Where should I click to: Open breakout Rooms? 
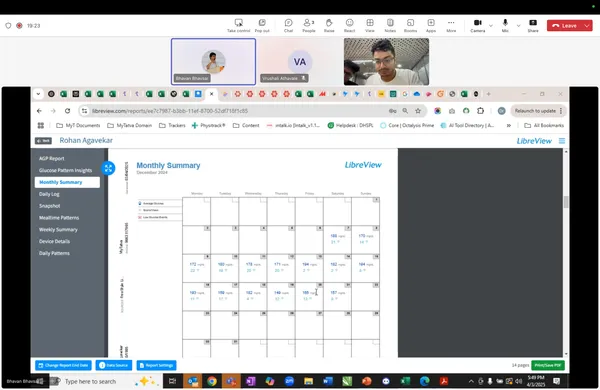410,26
